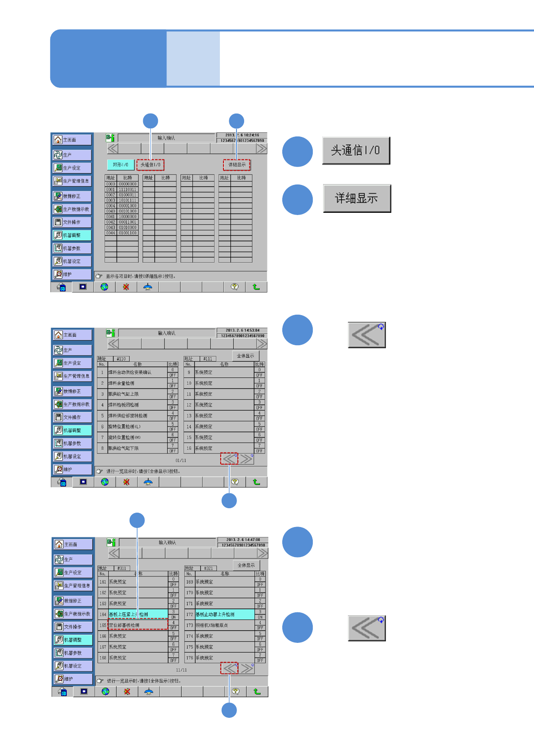The image size is (534, 756).
Task: Select row 164 基板上压紧上升检测
Action: 138,614
